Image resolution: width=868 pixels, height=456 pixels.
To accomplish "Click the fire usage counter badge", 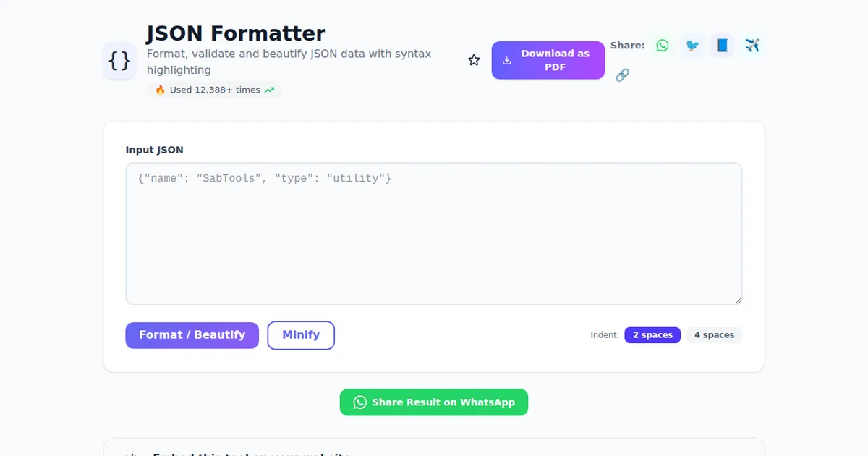I will pyautogui.click(x=214, y=90).
